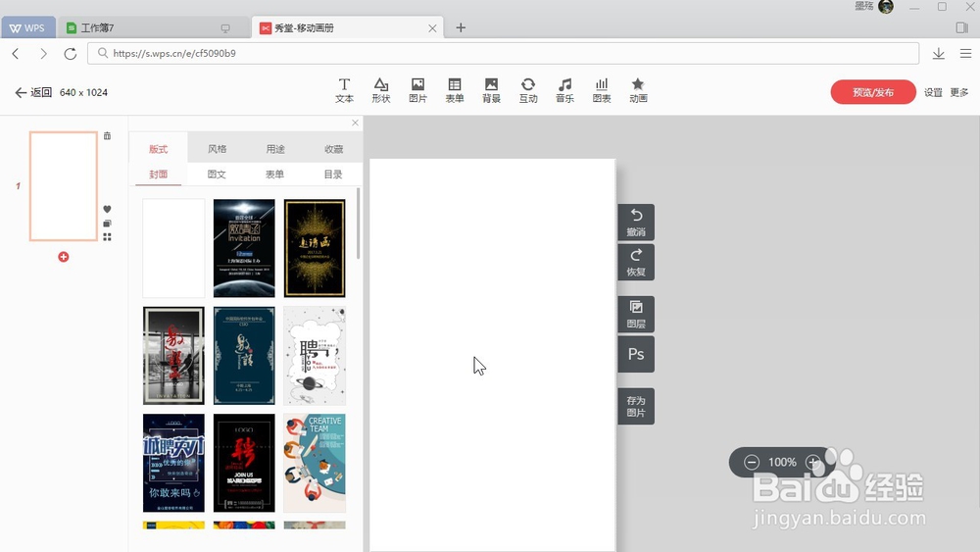This screenshot has width=980, height=552.
Task: Click the 撤消 undo button
Action: (x=636, y=223)
